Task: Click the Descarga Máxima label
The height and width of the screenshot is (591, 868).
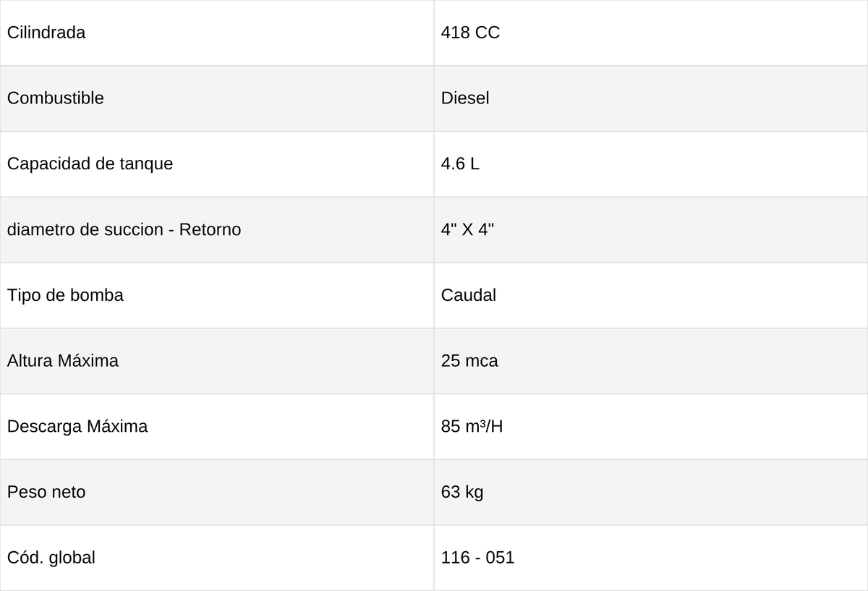Action: coord(77,426)
